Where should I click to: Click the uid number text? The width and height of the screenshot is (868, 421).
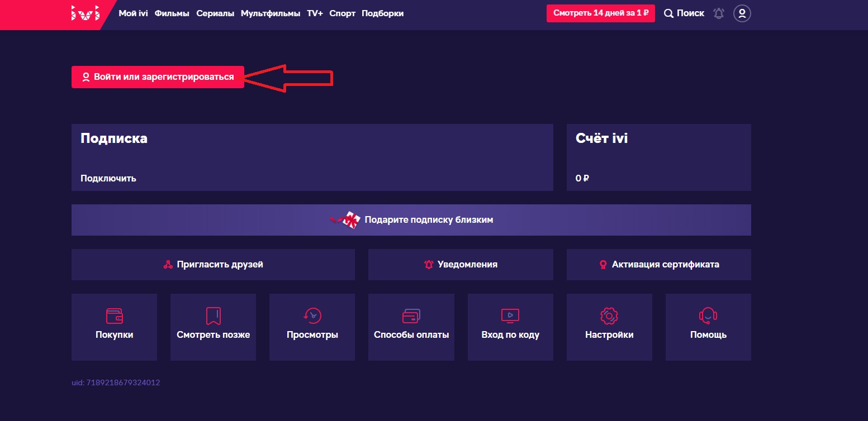tap(116, 382)
